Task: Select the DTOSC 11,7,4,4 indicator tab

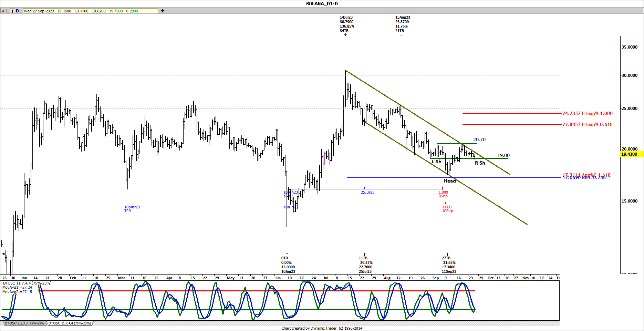Action: (70, 323)
